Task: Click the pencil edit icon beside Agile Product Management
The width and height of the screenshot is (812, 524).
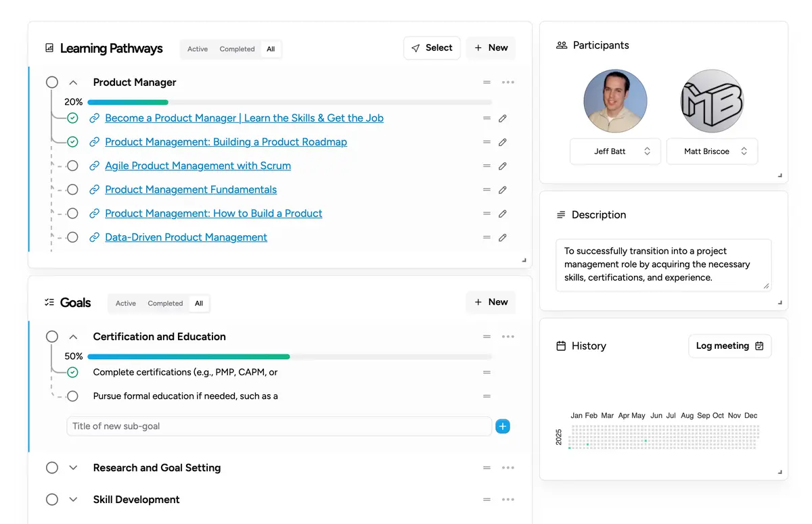Action: pyautogui.click(x=501, y=166)
